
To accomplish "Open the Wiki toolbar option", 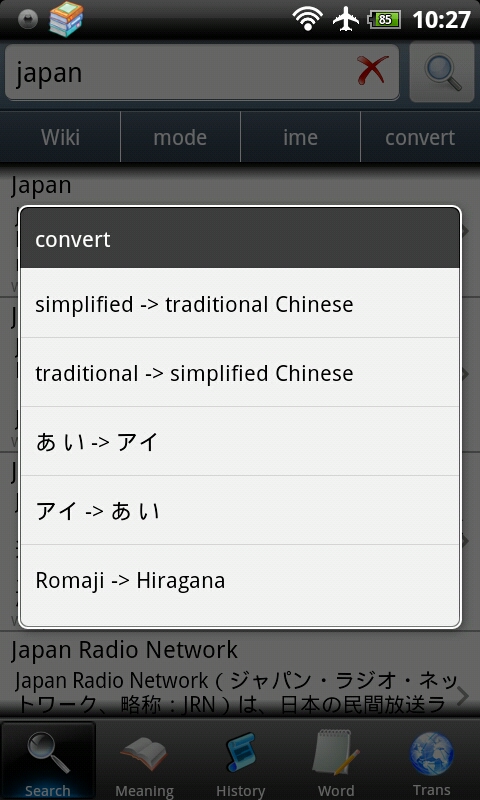I will coord(60,137).
